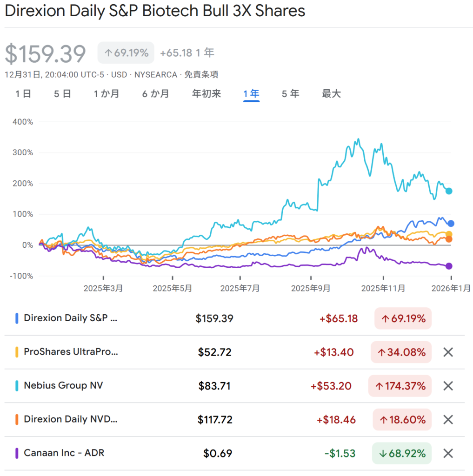The height and width of the screenshot is (476, 473).
Task: Click the yellow ProShares UltraPro color marker
Action: coord(17,352)
